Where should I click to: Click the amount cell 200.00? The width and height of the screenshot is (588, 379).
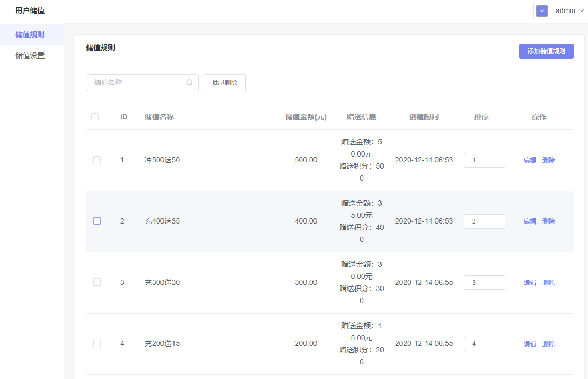point(306,343)
